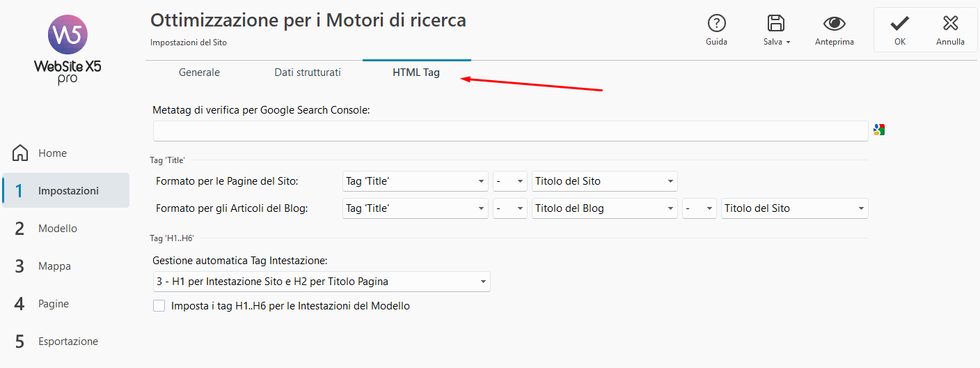Image resolution: width=980 pixels, height=368 pixels.
Task: Confirm with the OK checkmark icon
Action: (x=900, y=24)
